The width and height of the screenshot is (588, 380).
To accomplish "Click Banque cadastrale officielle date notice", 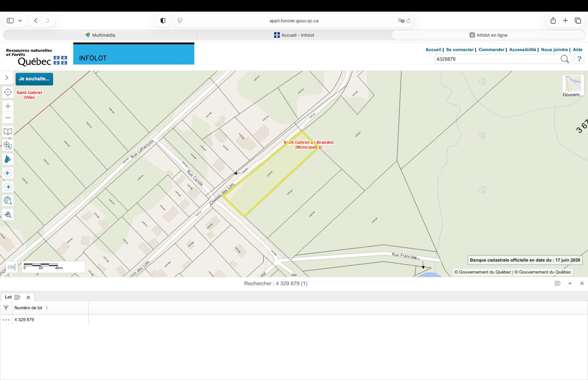I will [525, 260].
